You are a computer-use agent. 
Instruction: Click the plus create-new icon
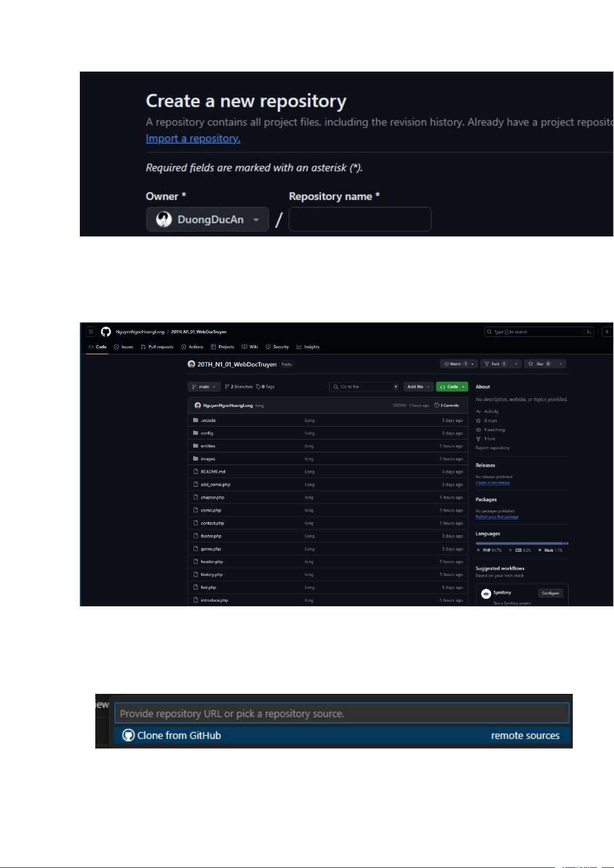(607, 332)
